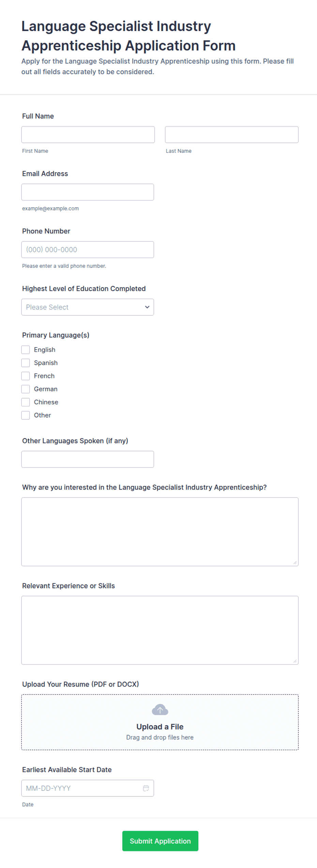317x868 pixels.
Task: Check the Spanish language checkbox
Action: (26, 363)
